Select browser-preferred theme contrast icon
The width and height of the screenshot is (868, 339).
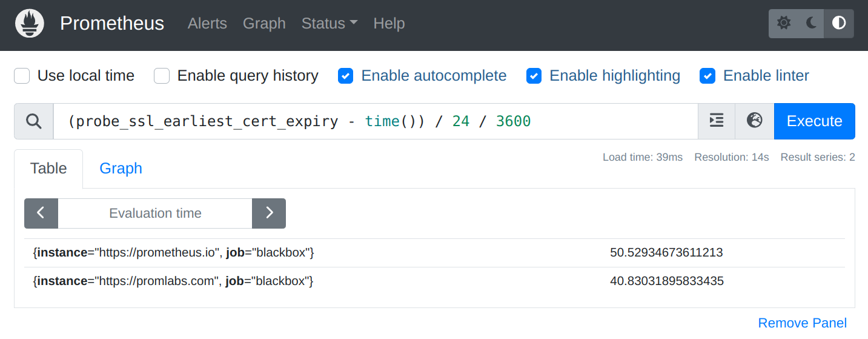839,24
